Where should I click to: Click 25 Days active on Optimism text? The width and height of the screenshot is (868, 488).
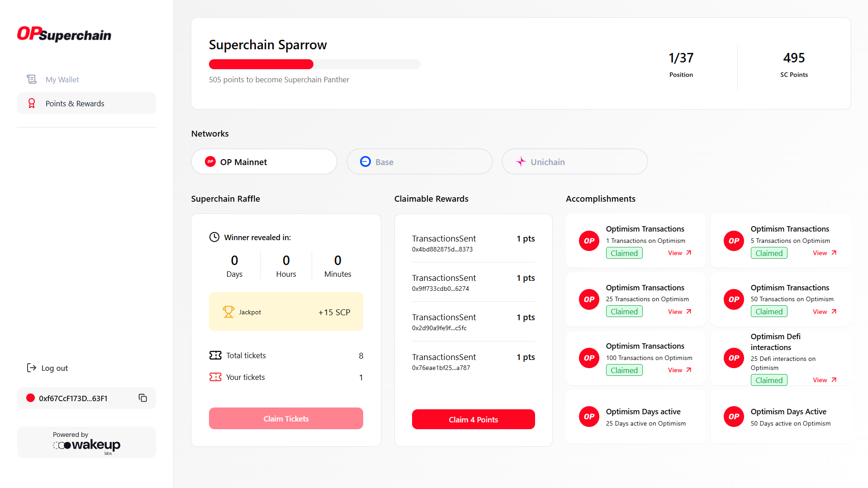click(646, 423)
